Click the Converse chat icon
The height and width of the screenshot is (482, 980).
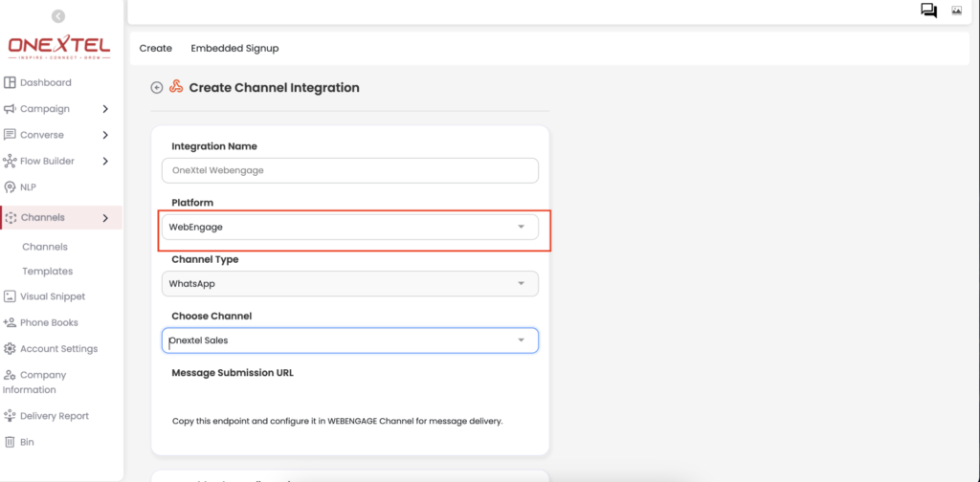click(x=10, y=135)
